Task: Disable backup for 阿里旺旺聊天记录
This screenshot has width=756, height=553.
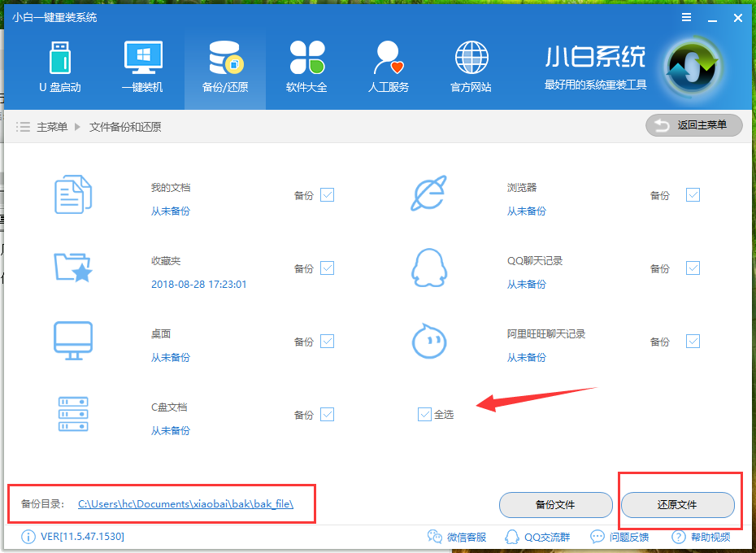Action: 693,341
